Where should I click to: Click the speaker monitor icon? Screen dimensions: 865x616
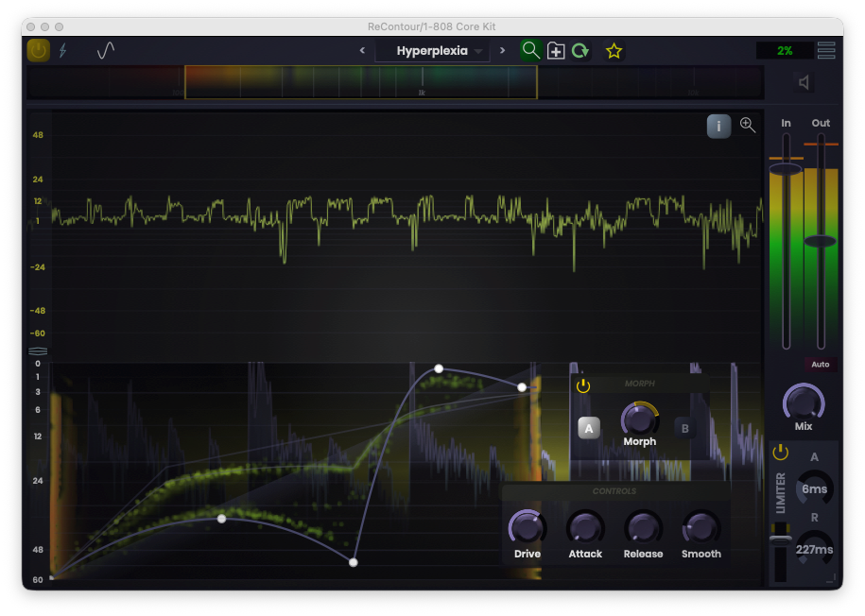pos(804,83)
